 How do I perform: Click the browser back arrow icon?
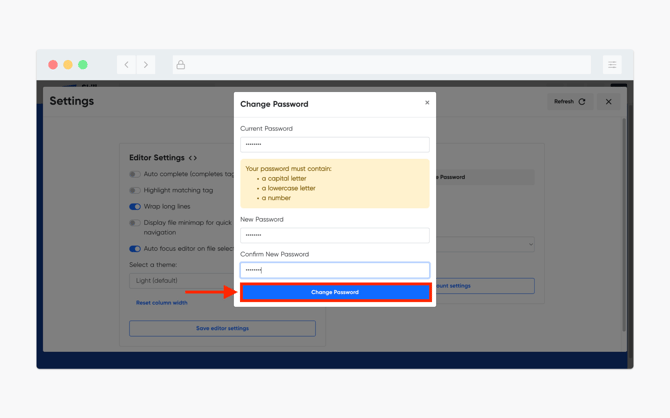point(126,65)
